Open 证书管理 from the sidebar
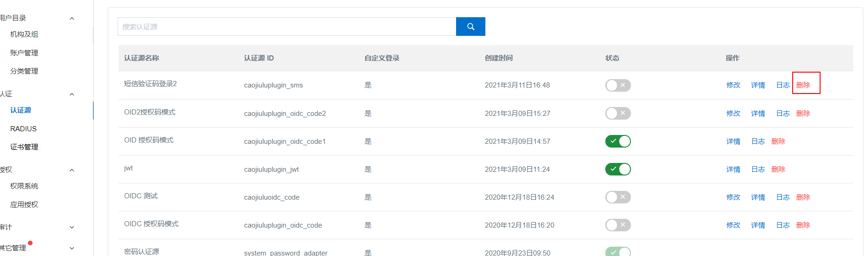Screen dimensions: 868x256 (24, 147)
